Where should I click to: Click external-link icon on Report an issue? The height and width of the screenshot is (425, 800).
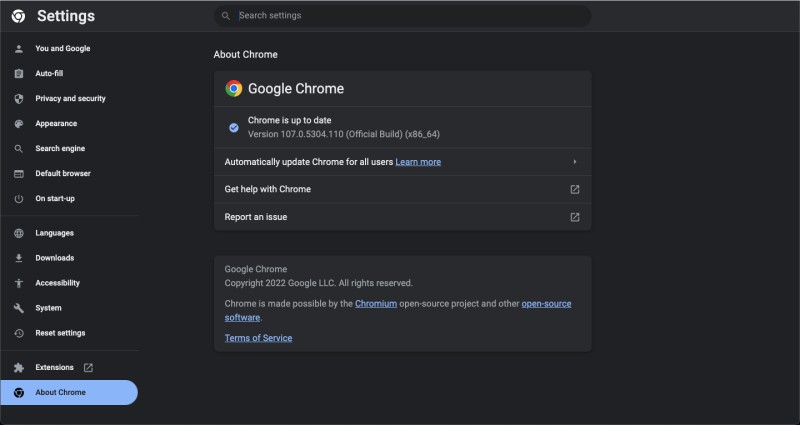574,217
